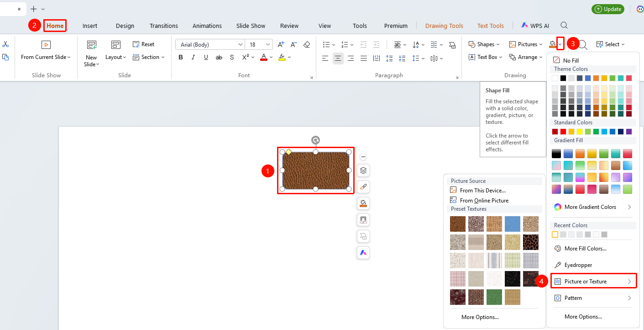Toggle Bold formatting
644x330 pixels.
[181, 57]
